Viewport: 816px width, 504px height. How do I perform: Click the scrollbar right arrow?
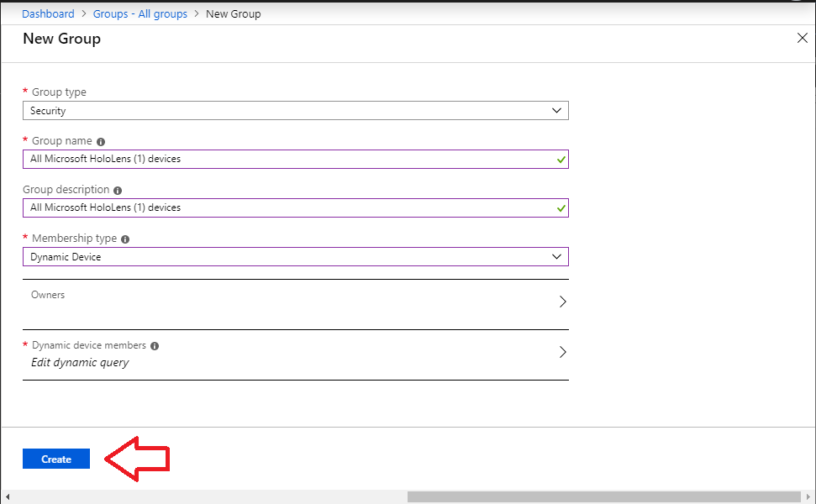coord(808,496)
